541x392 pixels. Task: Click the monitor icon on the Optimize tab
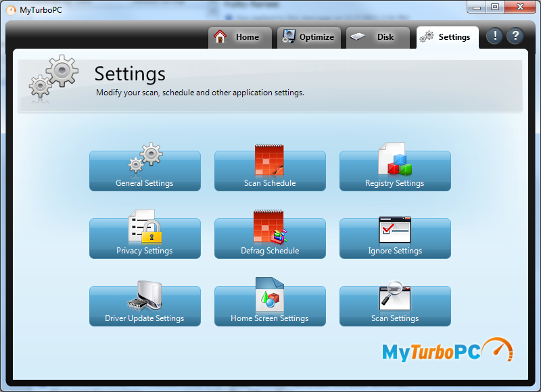point(289,36)
